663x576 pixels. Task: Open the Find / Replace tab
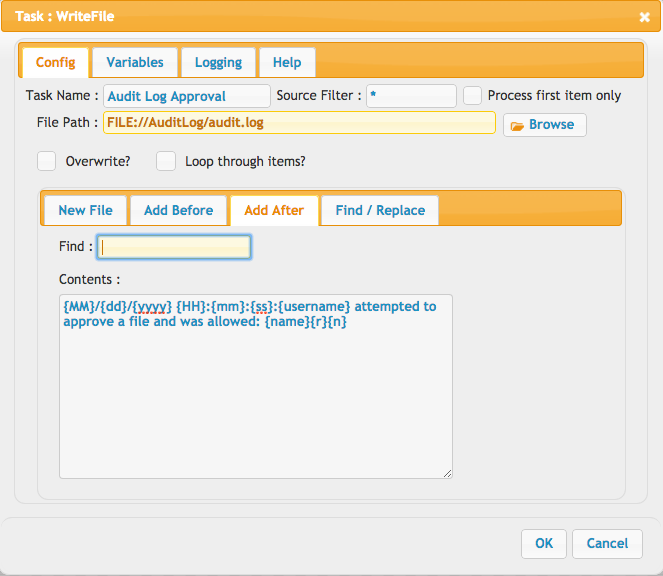380,211
